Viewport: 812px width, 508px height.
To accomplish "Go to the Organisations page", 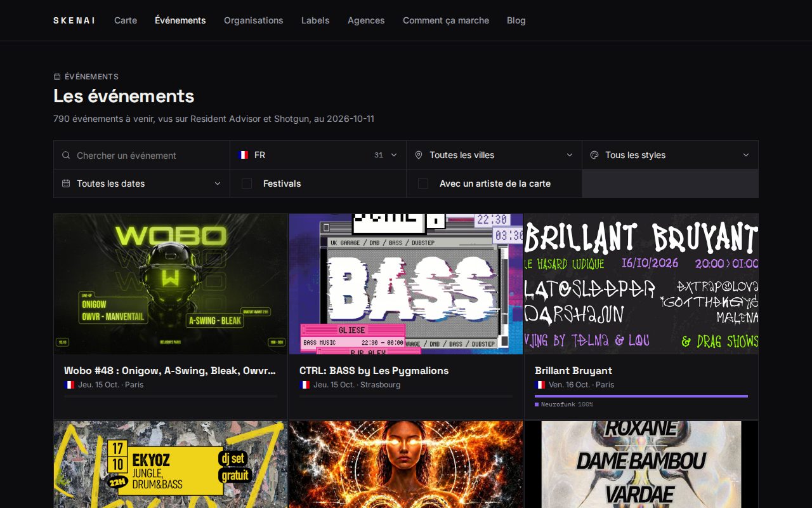I will pos(254,20).
